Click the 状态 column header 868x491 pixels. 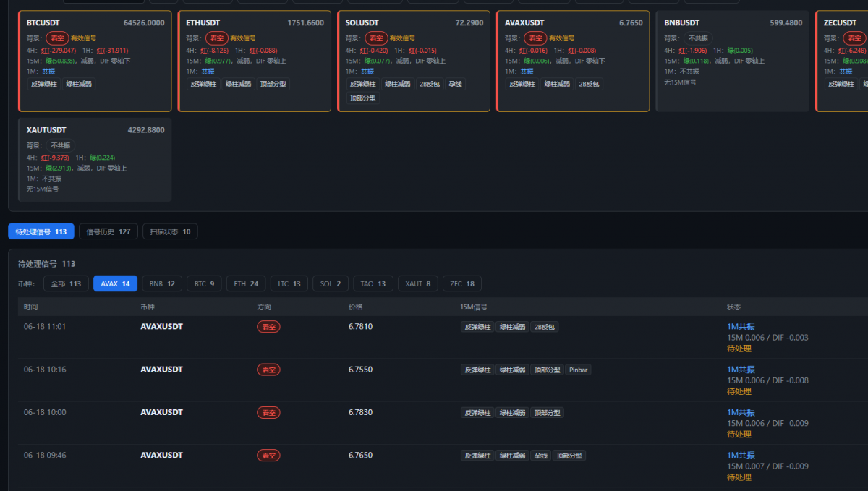[x=734, y=307]
